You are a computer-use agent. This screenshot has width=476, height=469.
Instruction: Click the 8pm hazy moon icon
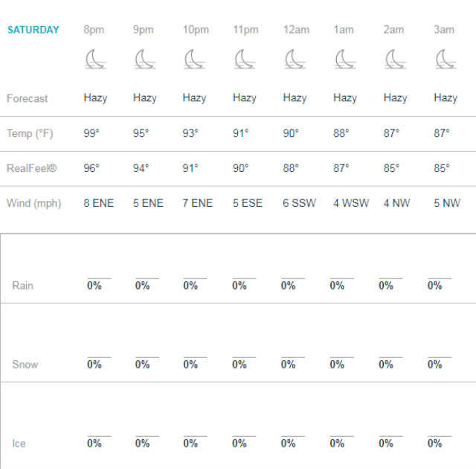coord(96,60)
